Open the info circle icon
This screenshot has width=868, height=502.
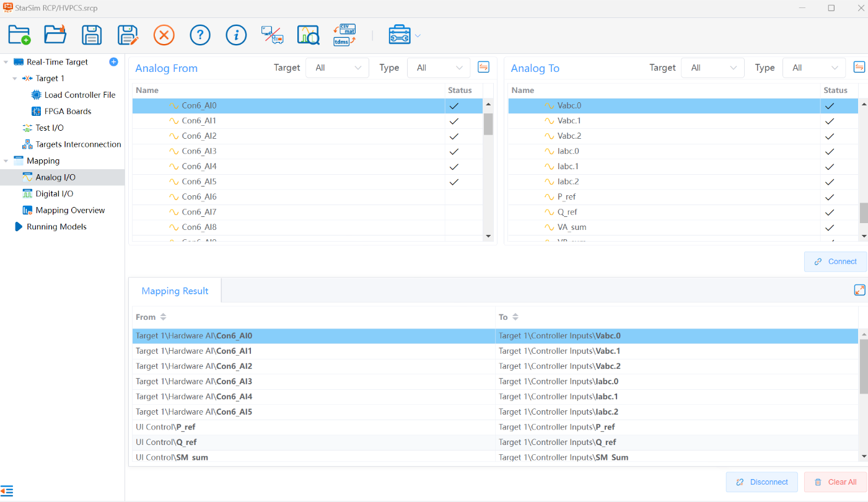pos(236,35)
